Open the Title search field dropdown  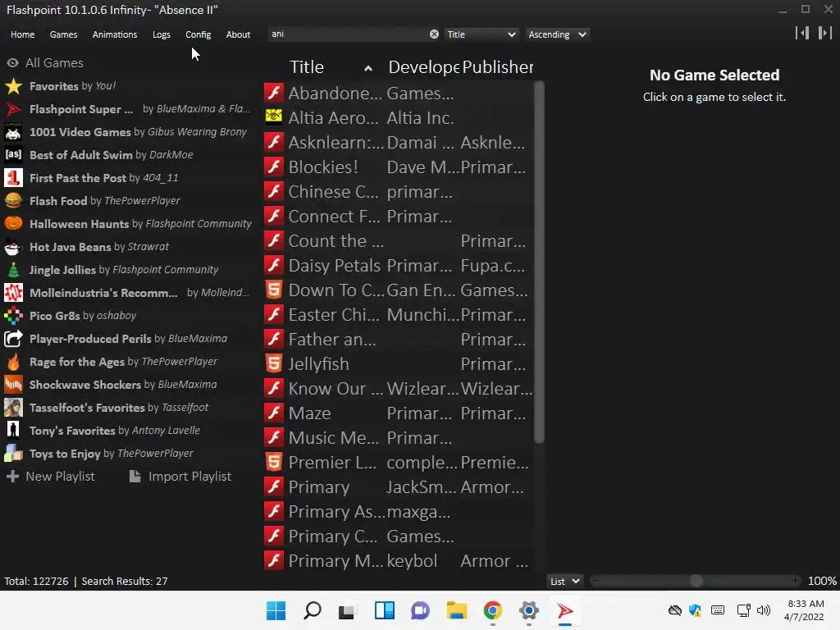point(481,34)
